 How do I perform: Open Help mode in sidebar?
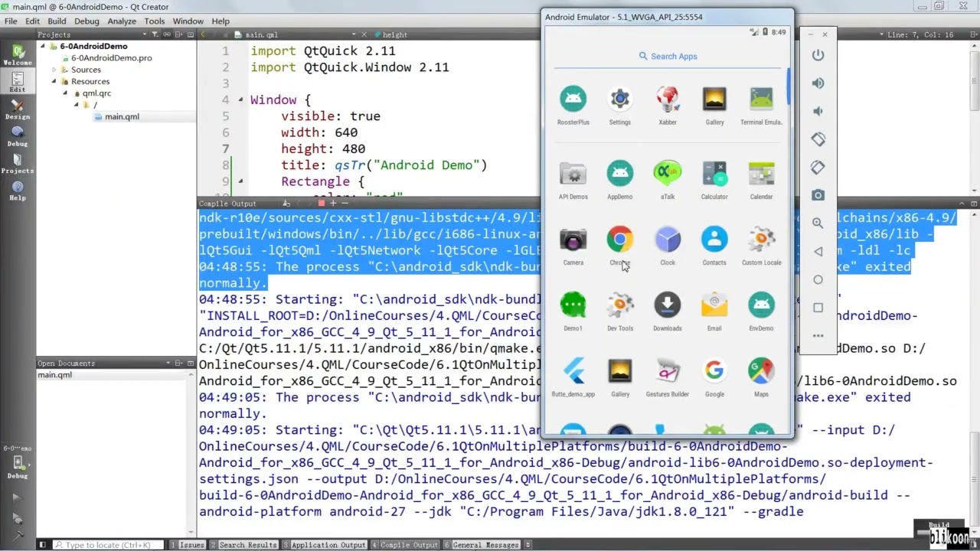click(x=18, y=191)
